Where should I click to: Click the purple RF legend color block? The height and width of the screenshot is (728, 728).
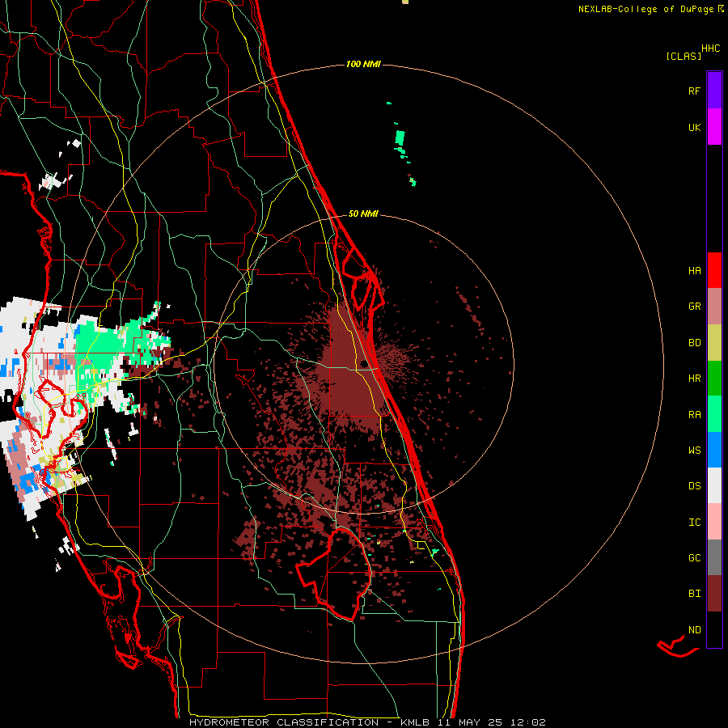pos(714,91)
